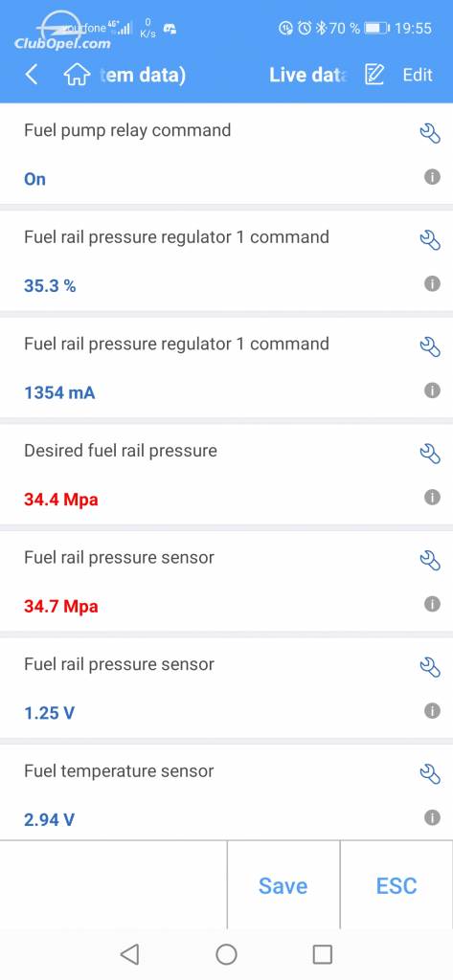453x980 pixels.
Task: Save the live data readings
Action: tap(283, 885)
